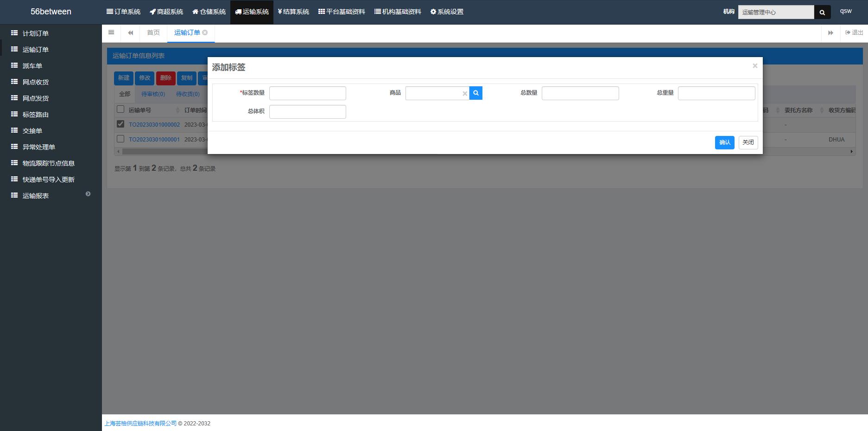Click the 修改 button
The height and width of the screenshot is (431, 868).
point(145,78)
